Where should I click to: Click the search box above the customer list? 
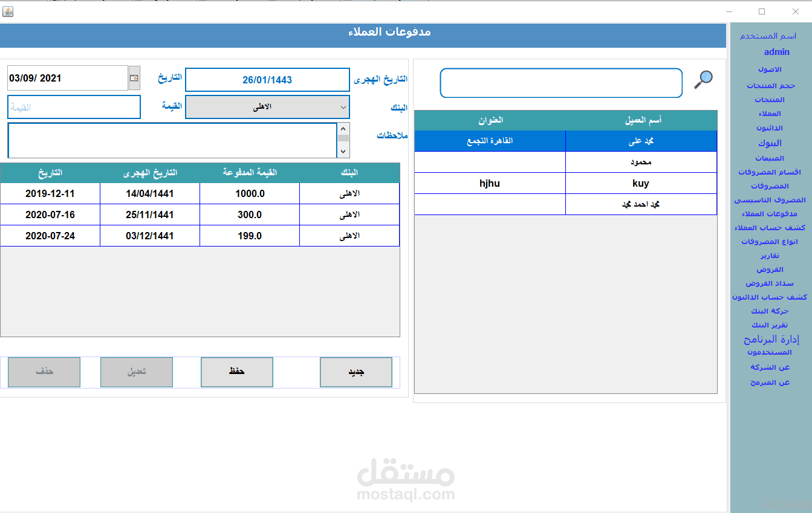(x=561, y=83)
